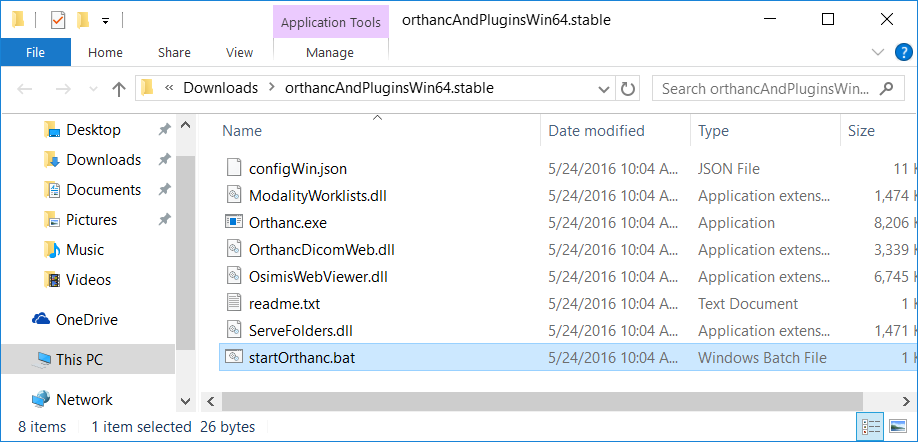Open the Customize Quick Access Toolbar dropdown

point(105,21)
